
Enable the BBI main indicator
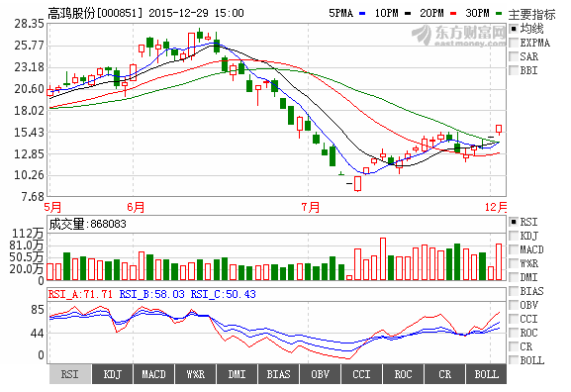[x=514, y=70]
